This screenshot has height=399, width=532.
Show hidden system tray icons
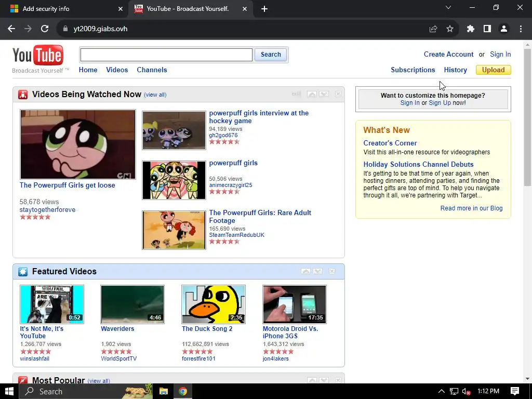(442, 391)
